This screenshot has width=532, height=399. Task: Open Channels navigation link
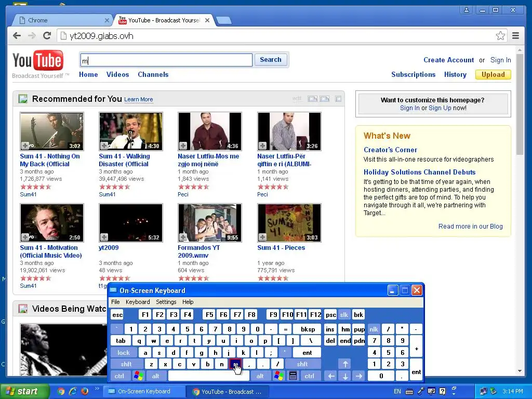[x=153, y=74]
